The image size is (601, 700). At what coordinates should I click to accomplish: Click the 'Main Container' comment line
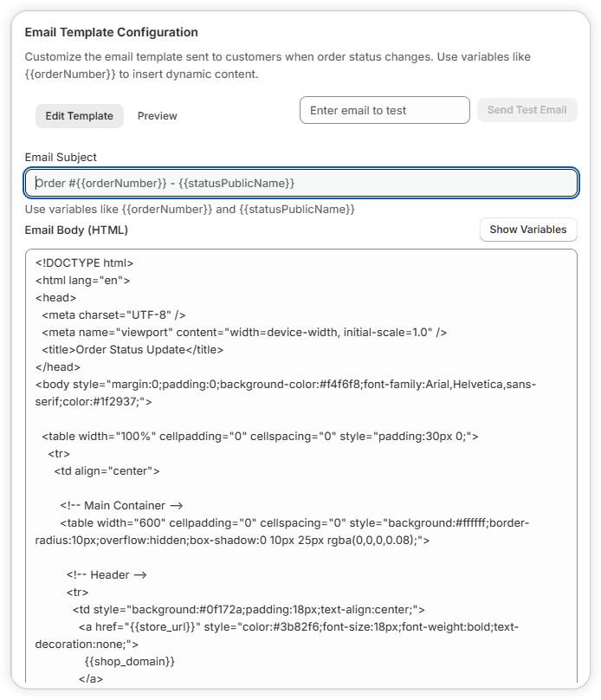pyautogui.click(x=122, y=506)
